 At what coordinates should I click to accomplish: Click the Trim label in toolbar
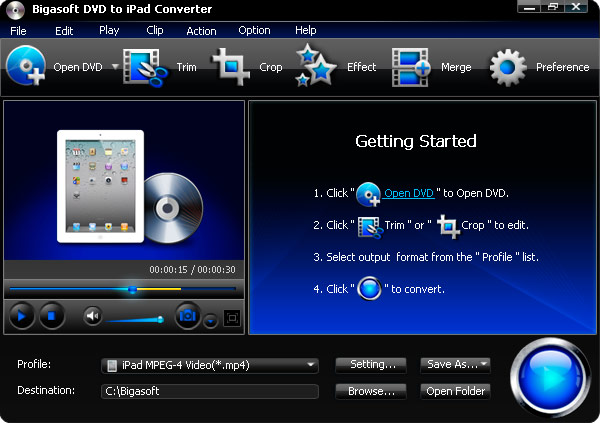[x=186, y=67]
